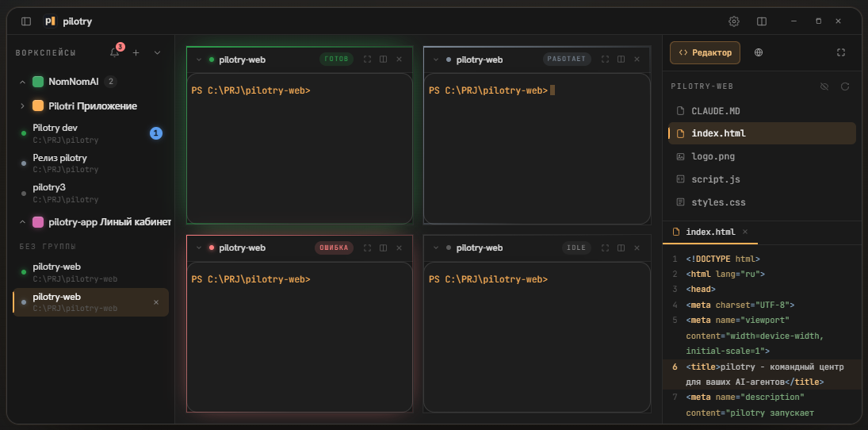Open CLAUDE.MD in file list

click(762, 111)
